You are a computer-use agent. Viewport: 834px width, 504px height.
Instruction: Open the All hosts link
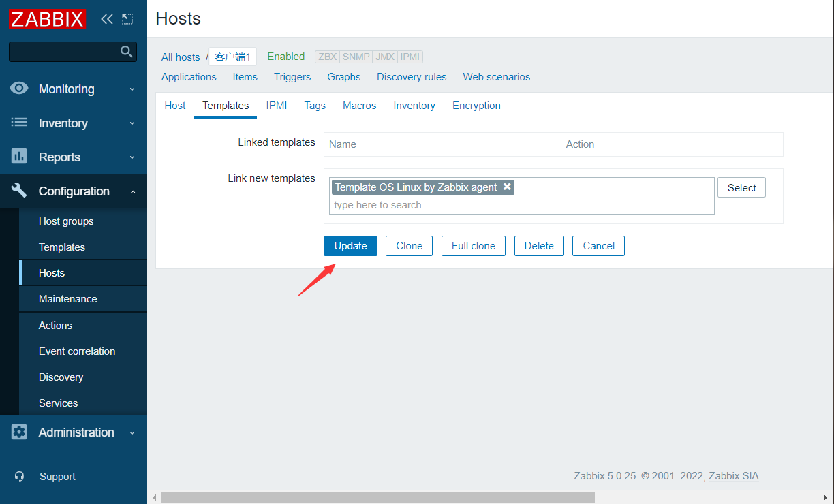(x=181, y=57)
